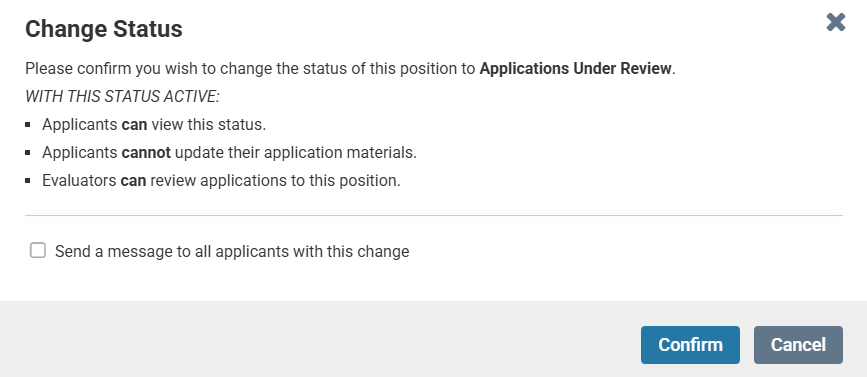This screenshot has width=867, height=377.
Task: Click the 'Applicants can view this status' line
Action: 154,124
